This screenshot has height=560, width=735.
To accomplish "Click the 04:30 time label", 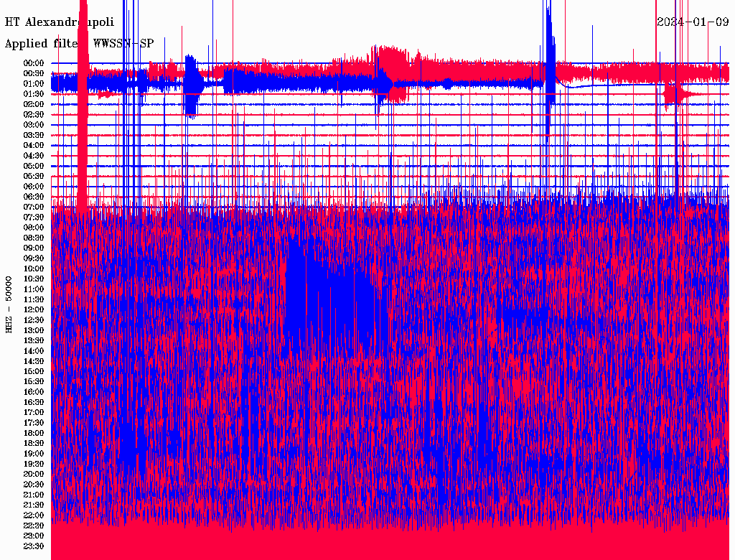I will 34,156.
